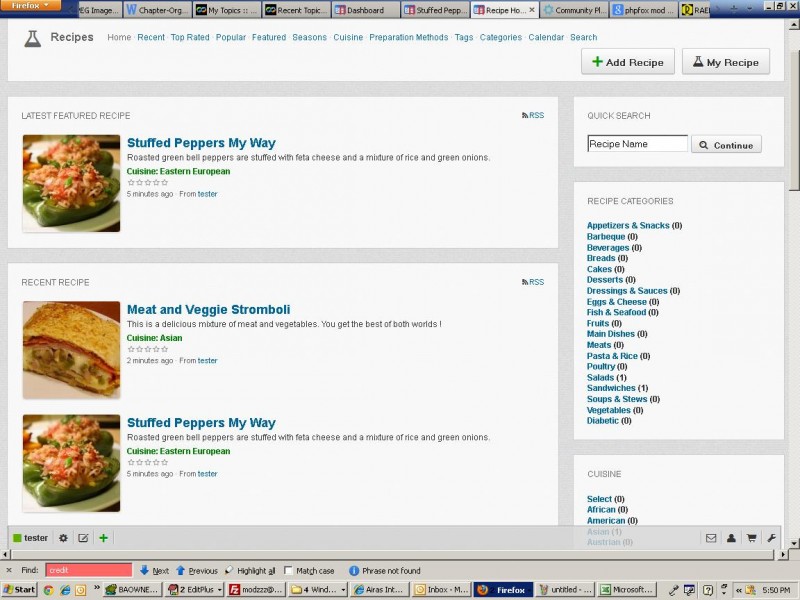The height and width of the screenshot is (600, 800).
Task: Click the Cuisine: Asian link
Action: 154,338
